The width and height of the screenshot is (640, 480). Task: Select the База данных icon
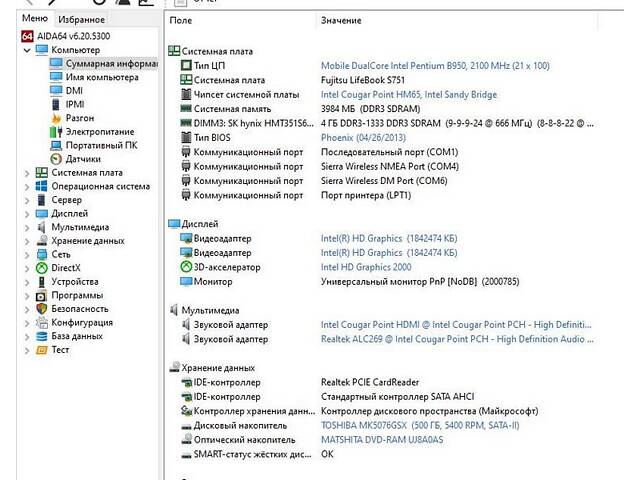pyautogui.click(x=42, y=336)
